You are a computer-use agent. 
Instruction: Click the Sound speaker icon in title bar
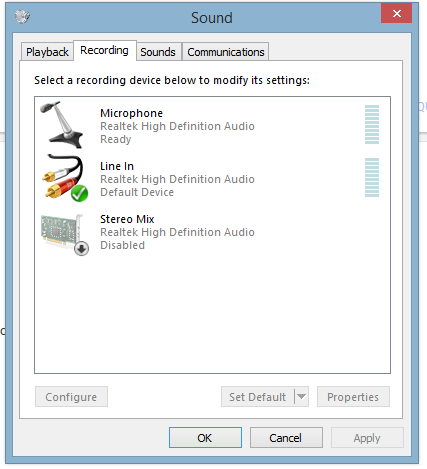click(x=22, y=16)
